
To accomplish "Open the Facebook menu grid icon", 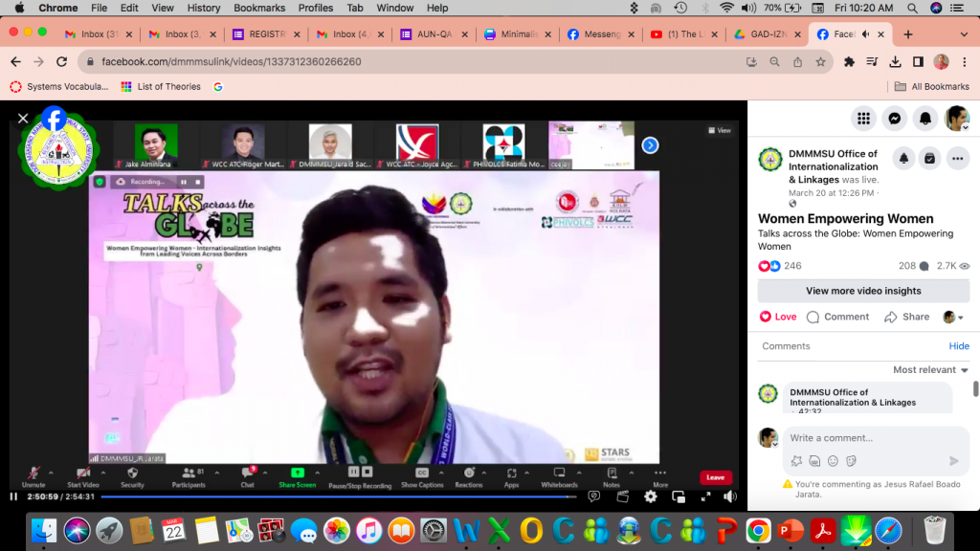I will [x=864, y=118].
